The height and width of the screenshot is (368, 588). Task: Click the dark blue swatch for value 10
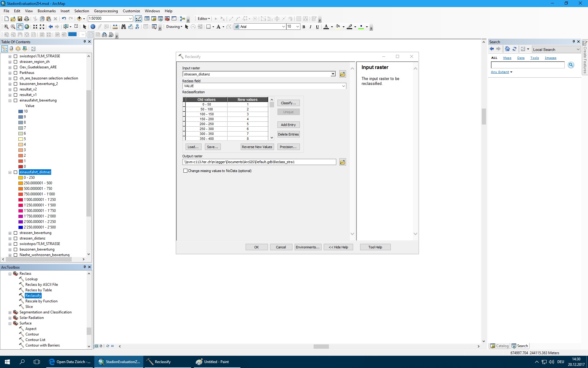(21, 111)
